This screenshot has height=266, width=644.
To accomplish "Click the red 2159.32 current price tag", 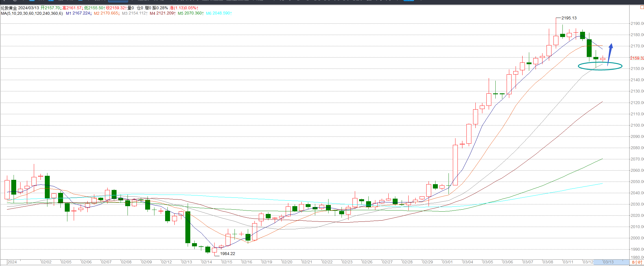I will [x=637, y=58].
